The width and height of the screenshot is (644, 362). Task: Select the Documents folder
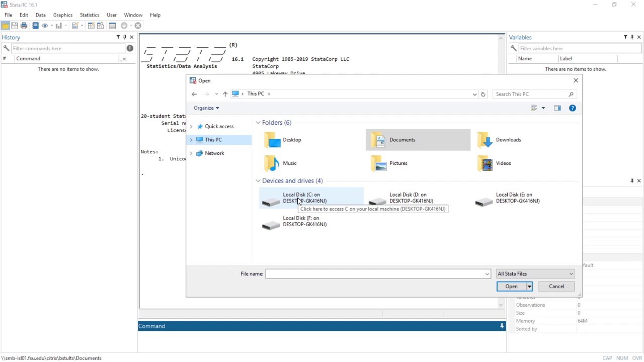pyautogui.click(x=418, y=140)
